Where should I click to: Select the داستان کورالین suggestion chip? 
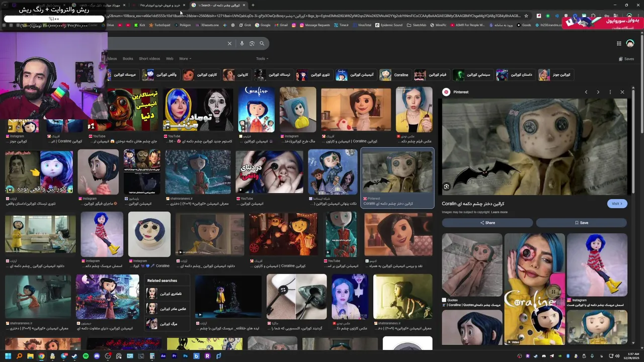tap(515, 75)
